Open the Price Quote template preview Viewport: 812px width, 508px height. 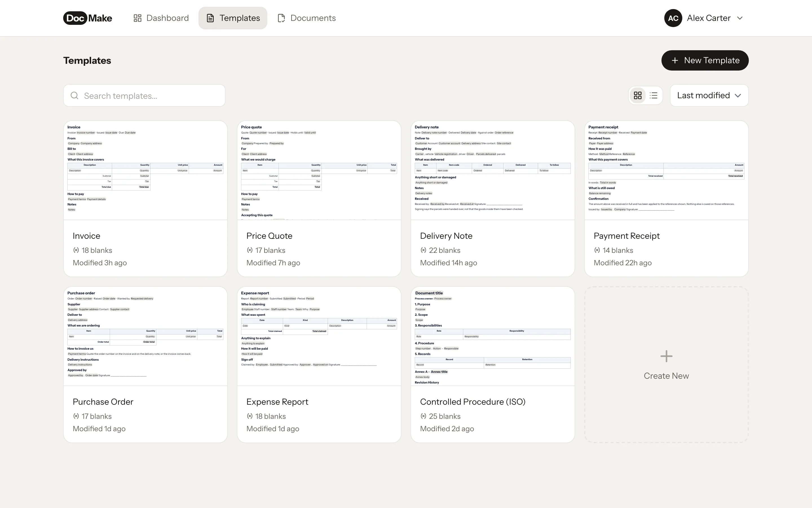[x=319, y=170]
